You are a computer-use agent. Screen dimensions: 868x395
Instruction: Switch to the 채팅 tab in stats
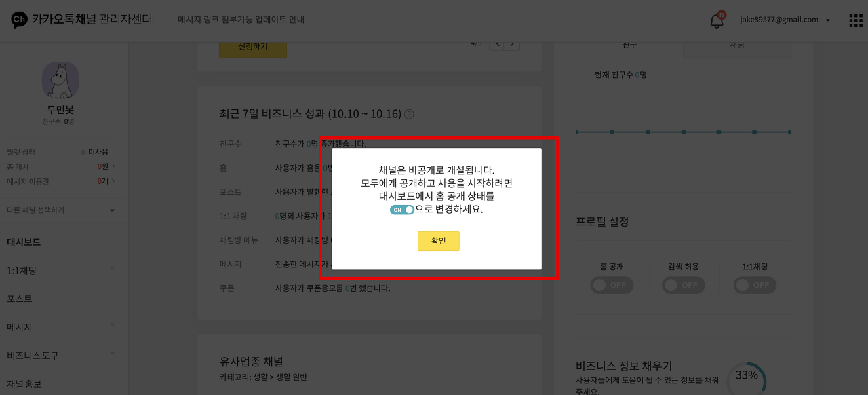[x=737, y=45]
